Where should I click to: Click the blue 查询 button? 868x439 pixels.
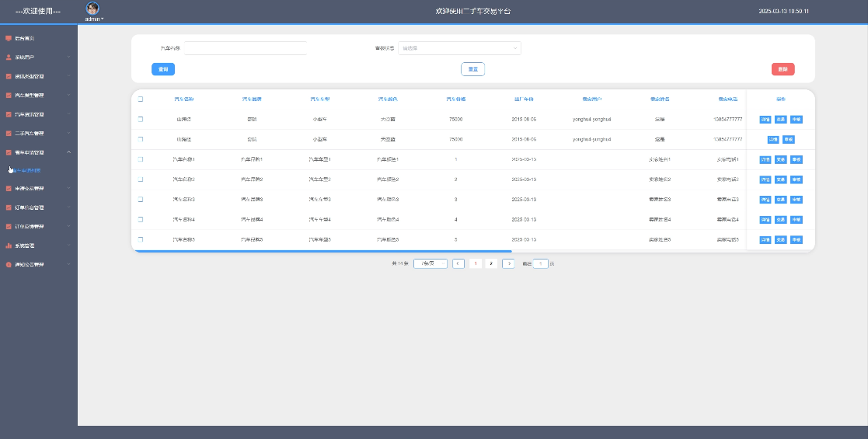(x=163, y=69)
